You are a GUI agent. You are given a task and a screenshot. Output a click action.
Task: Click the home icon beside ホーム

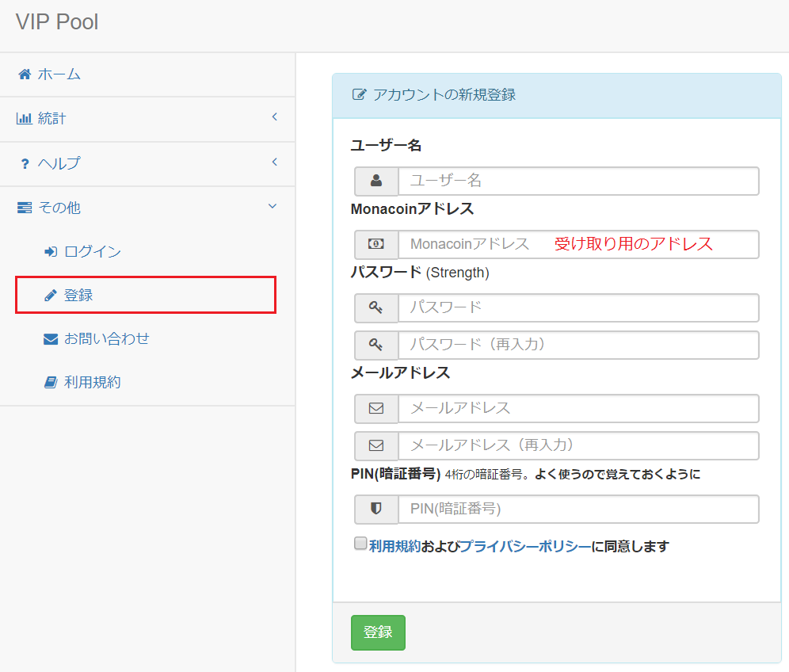(24, 74)
